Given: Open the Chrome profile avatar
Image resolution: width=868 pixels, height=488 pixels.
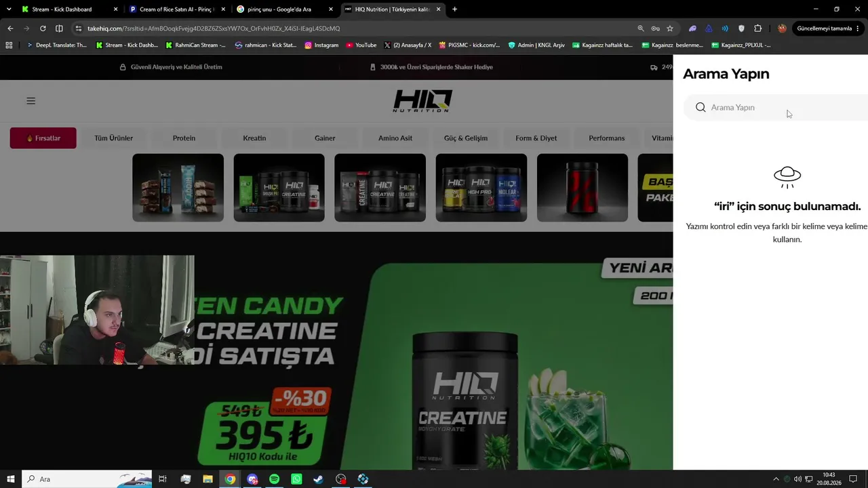Looking at the screenshot, I should point(782,28).
